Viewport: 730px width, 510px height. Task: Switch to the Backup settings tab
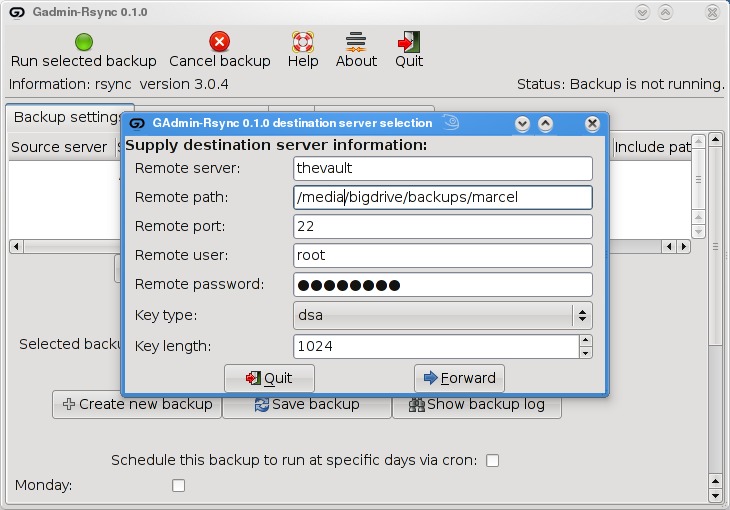(x=66, y=117)
